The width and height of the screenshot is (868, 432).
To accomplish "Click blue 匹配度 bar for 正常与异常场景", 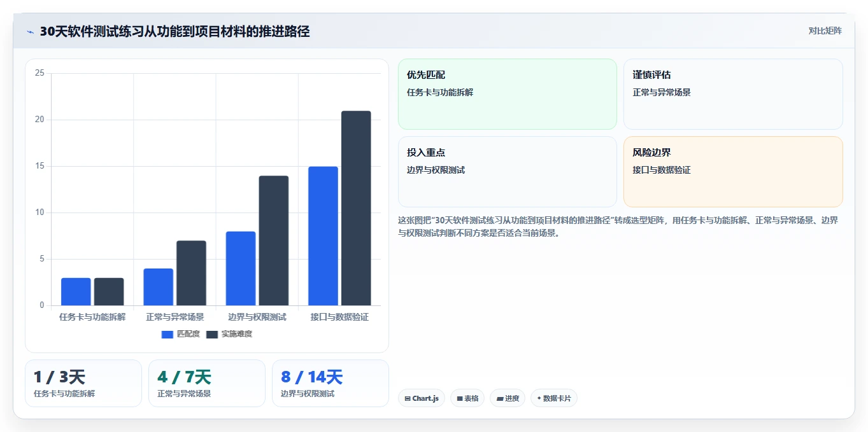I will 159,287.
